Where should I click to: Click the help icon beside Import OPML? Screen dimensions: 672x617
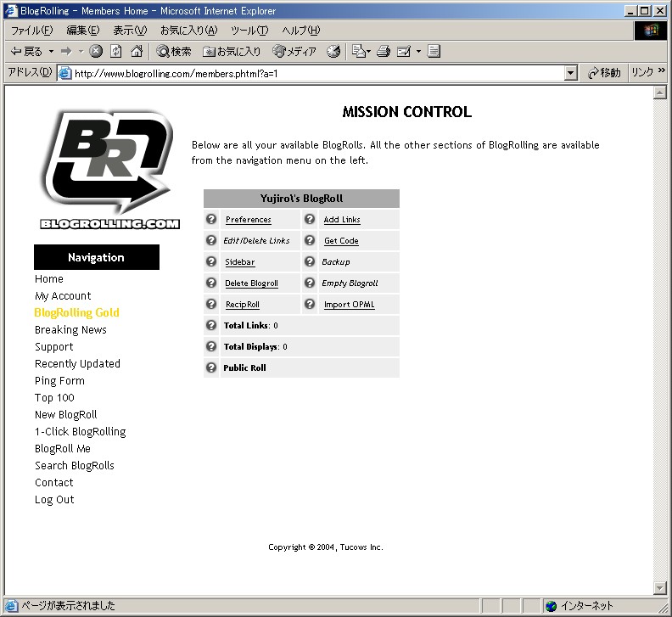(x=310, y=304)
